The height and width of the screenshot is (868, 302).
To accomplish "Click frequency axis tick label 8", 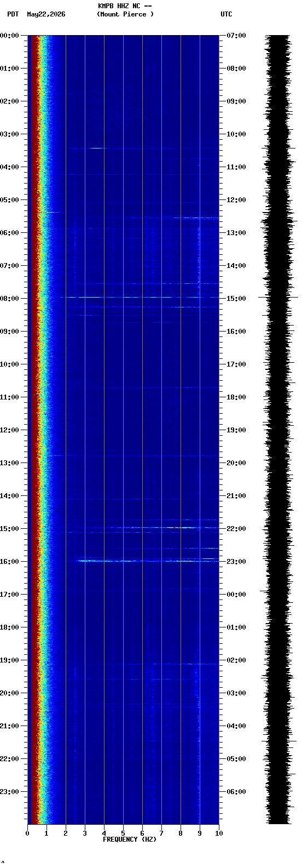I will click(x=181, y=833).
